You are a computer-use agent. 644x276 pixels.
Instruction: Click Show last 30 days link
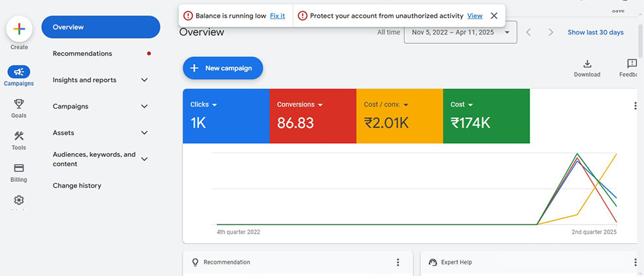coord(595,32)
